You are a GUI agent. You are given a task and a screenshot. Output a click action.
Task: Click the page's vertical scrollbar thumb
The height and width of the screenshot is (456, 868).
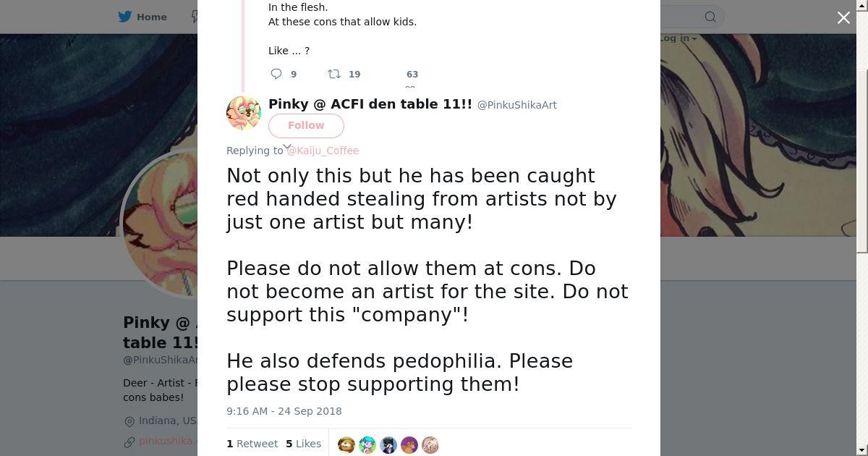[861, 159]
